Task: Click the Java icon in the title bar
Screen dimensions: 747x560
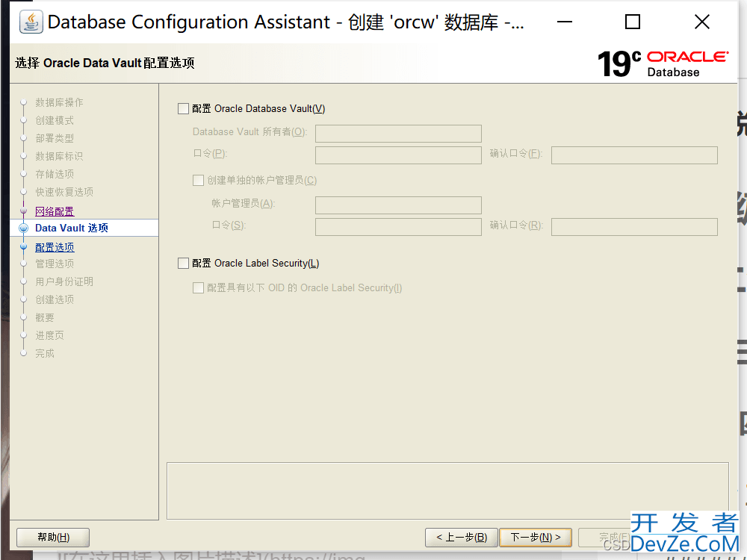Action: 31,22
